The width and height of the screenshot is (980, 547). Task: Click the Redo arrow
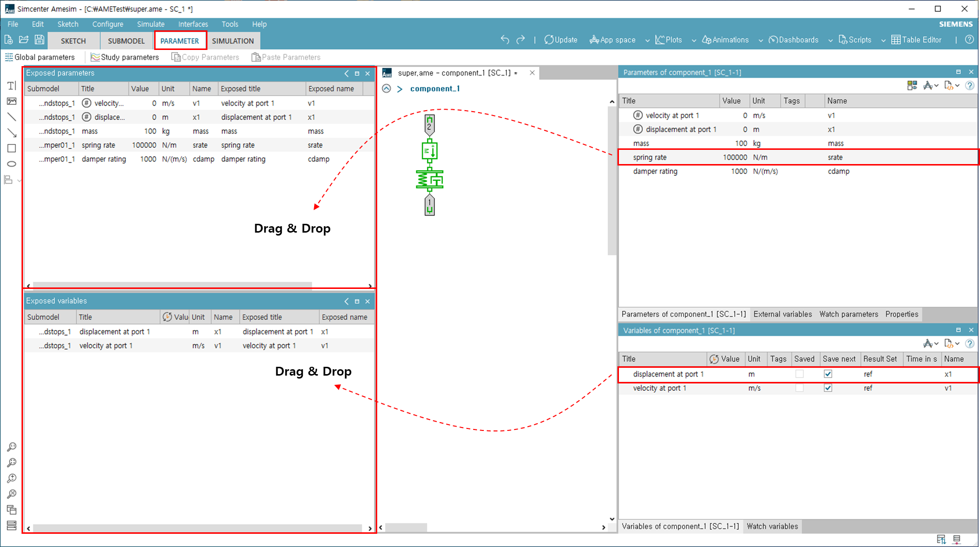pos(521,40)
